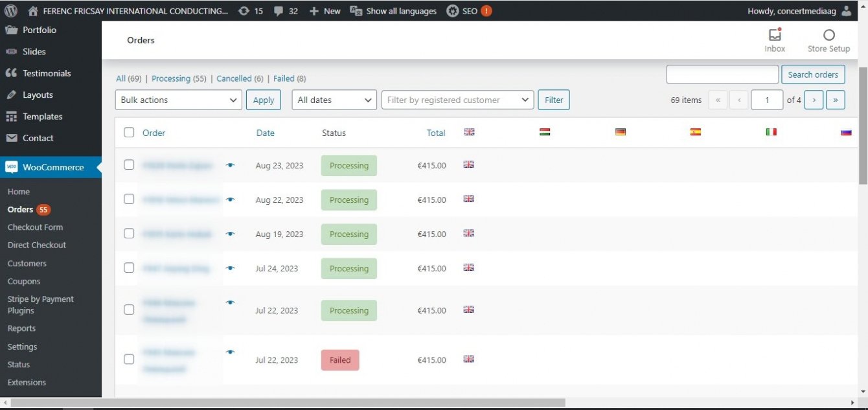Click the horizontal scrollbar at the bottom
The height and width of the screenshot is (410, 868).
tap(288, 403)
